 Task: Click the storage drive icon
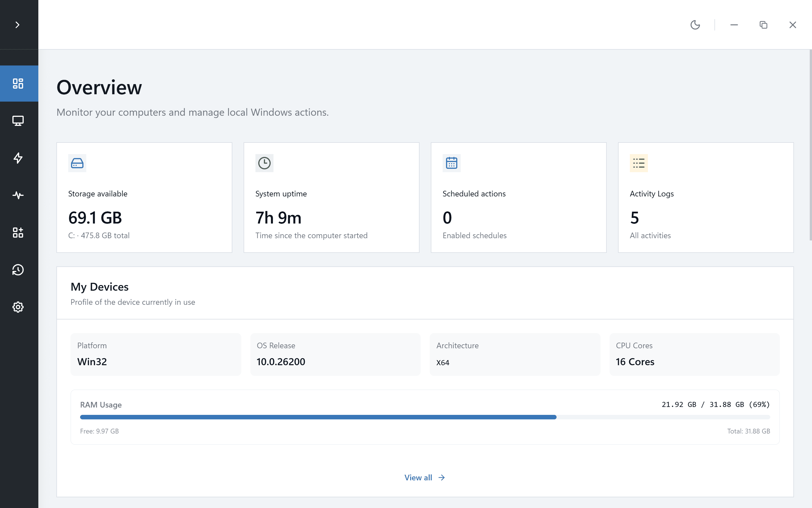coord(77,163)
